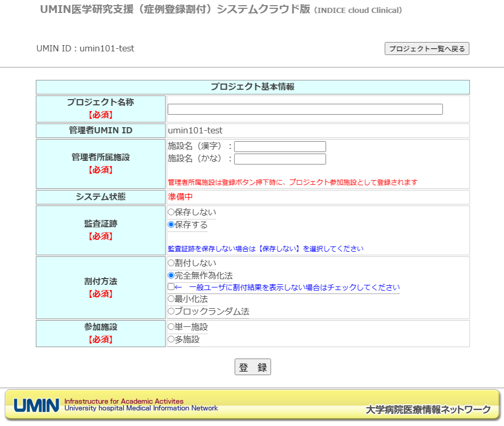Click the プロジェクト一覧へ戻る button

(427, 49)
